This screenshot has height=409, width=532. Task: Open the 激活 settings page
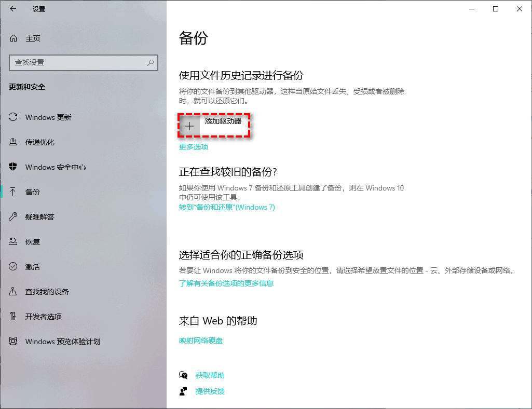coord(33,267)
